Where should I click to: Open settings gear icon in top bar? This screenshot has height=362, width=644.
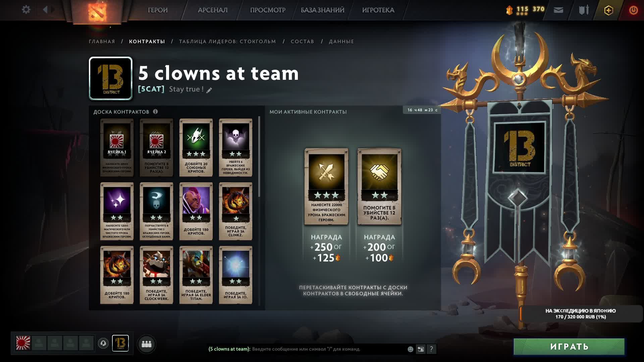click(x=26, y=10)
